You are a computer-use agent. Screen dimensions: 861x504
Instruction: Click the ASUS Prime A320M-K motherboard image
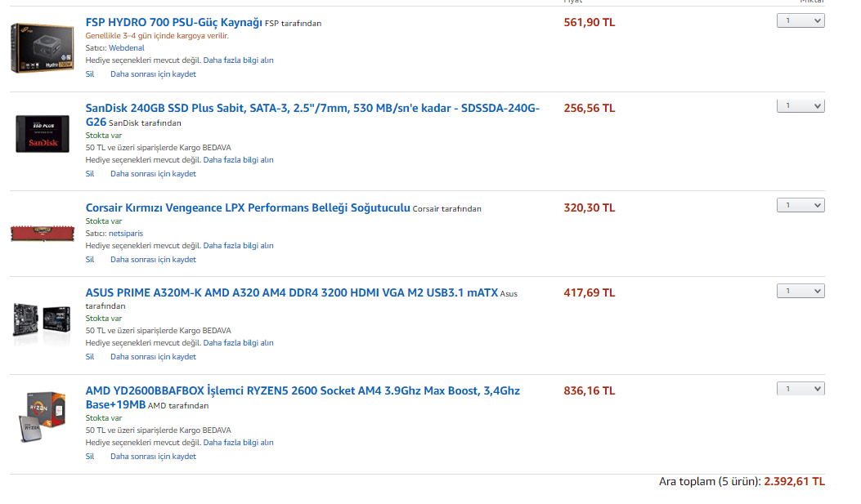pos(36,319)
